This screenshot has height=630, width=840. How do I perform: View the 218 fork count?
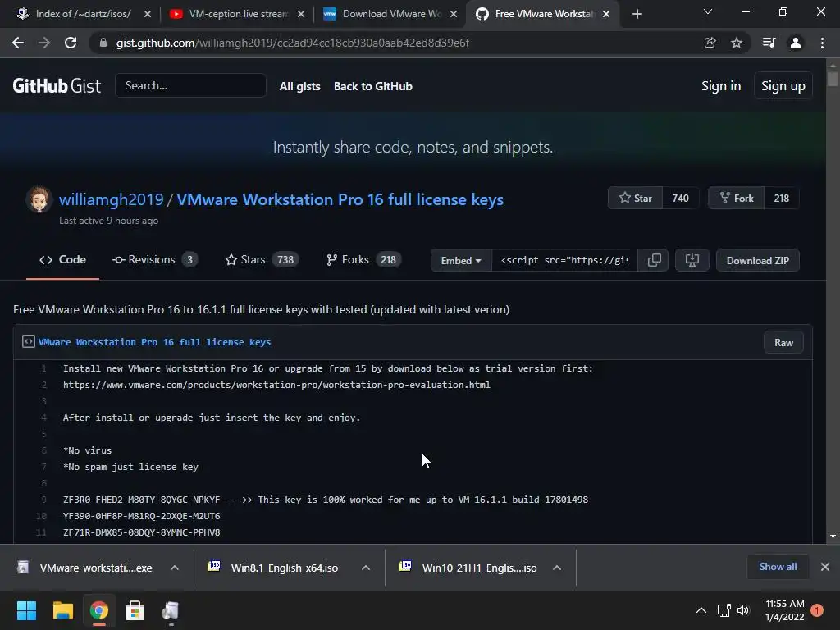click(782, 199)
